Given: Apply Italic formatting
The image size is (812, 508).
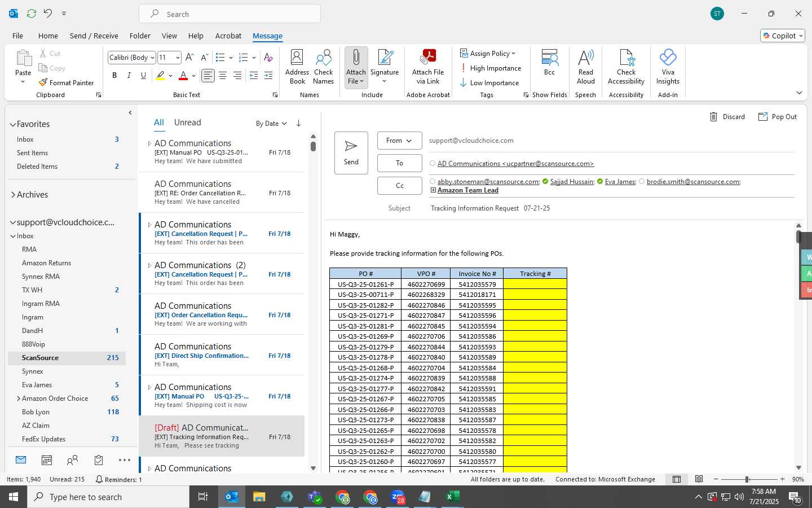Looking at the screenshot, I should (x=129, y=75).
